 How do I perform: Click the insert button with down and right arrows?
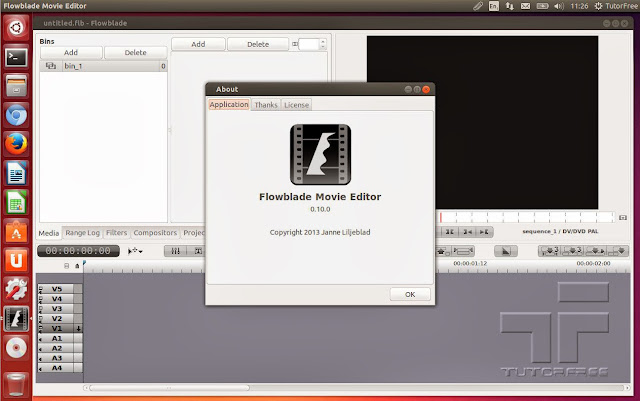click(596, 251)
